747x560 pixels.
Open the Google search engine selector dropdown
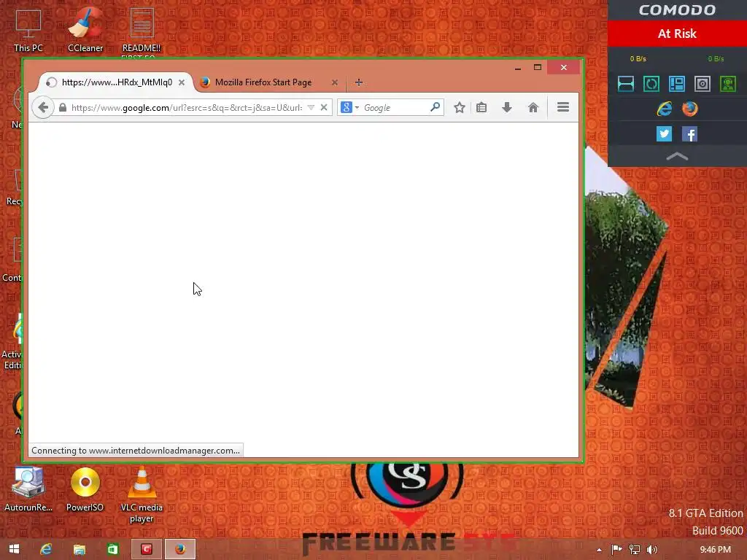tap(349, 108)
